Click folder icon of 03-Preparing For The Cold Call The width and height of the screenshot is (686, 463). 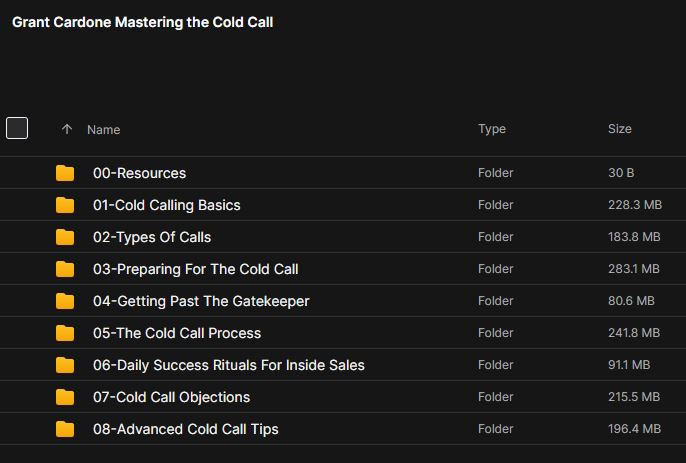click(65, 269)
